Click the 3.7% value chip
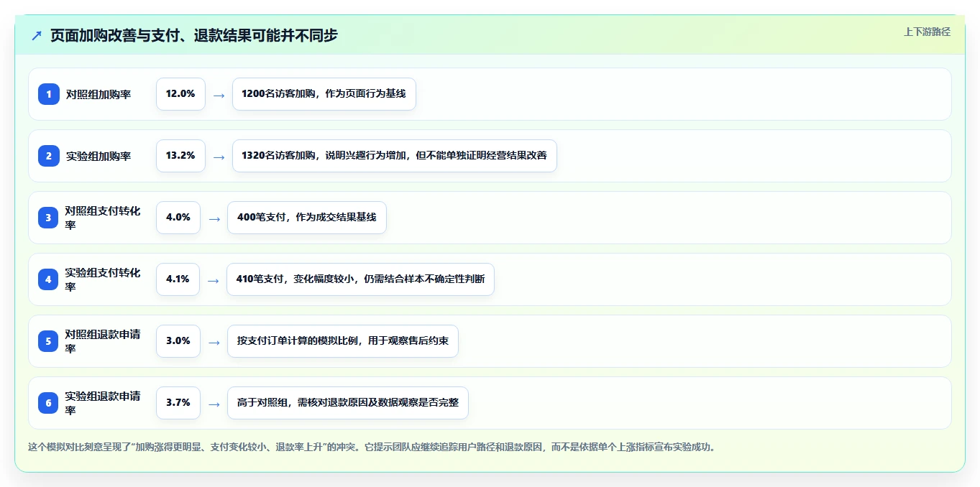The height and width of the screenshot is (487, 980). (178, 403)
